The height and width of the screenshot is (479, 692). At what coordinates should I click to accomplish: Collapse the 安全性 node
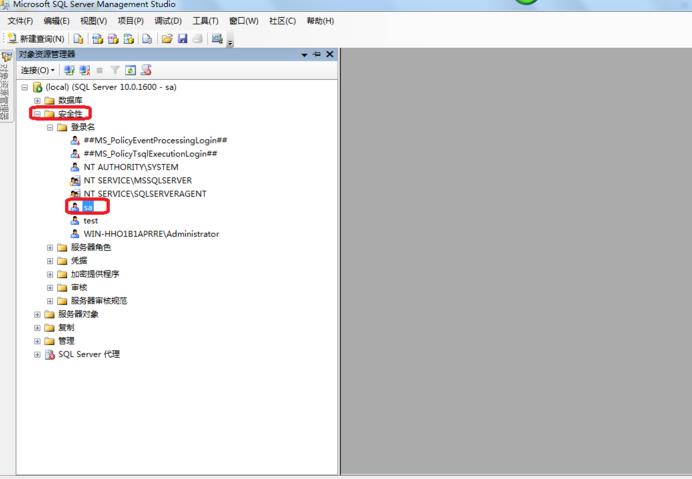pyautogui.click(x=37, y=114)
